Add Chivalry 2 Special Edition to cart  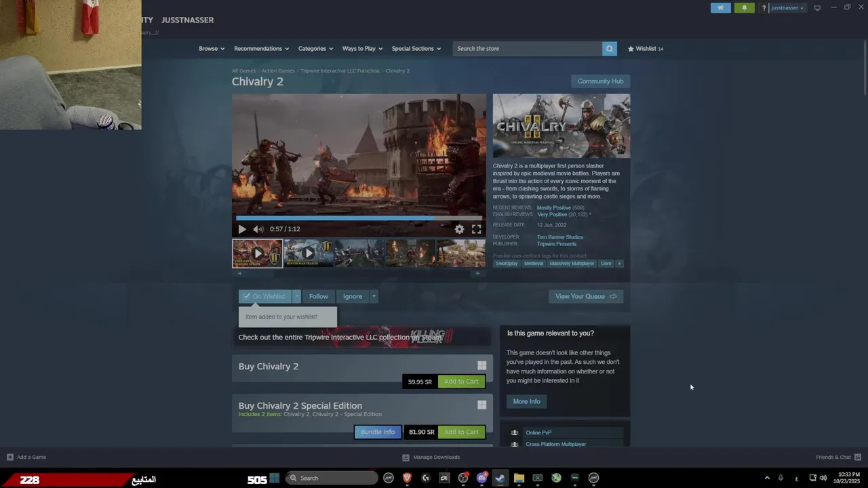[x=461, y=432]
